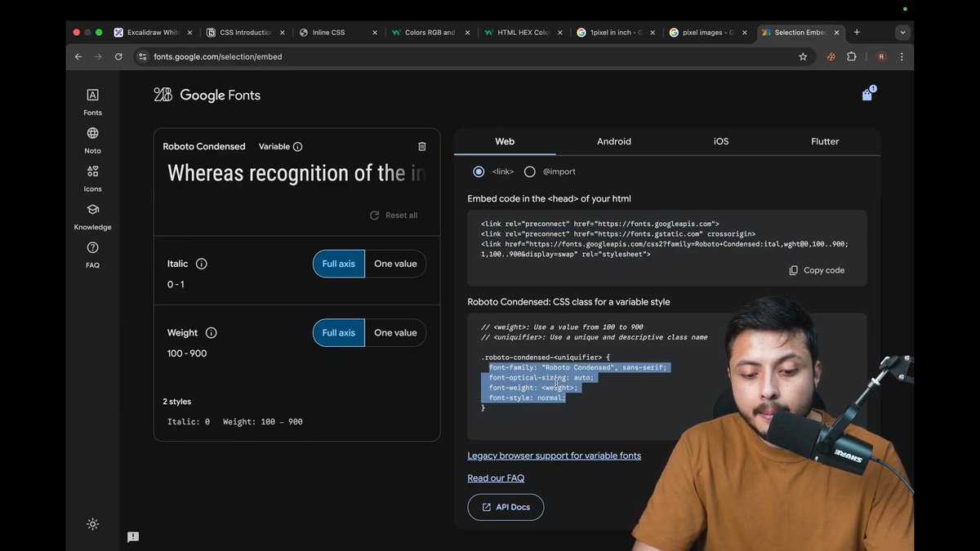Open the Chrome profile avatar
Image resolution: width=980 pixels, height=551 pixels.
click(881, 56)
